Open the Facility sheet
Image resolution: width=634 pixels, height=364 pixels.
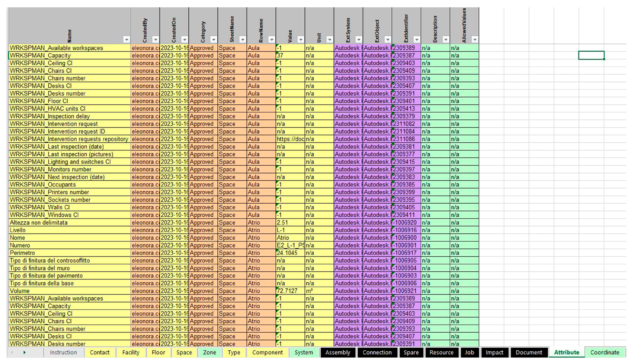coord(131,353)
